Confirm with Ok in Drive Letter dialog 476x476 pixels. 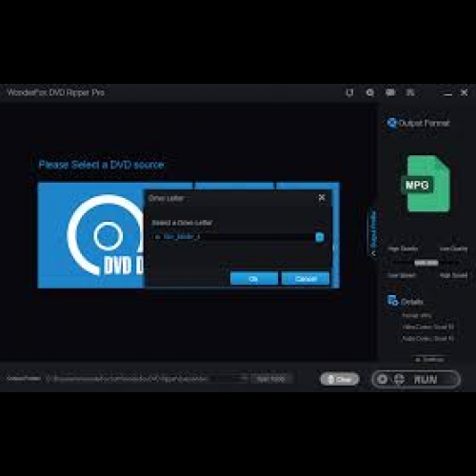pos(254,279)
